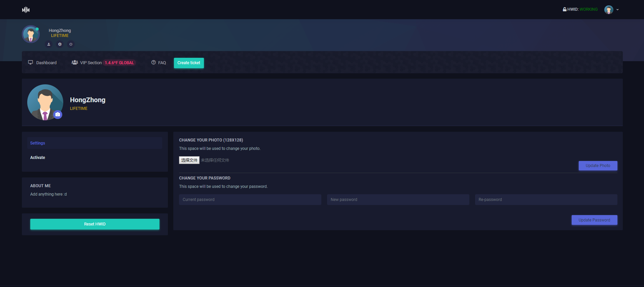Click the FAQ question mark icon
The image size is (644, 287).
click(153, 63)
